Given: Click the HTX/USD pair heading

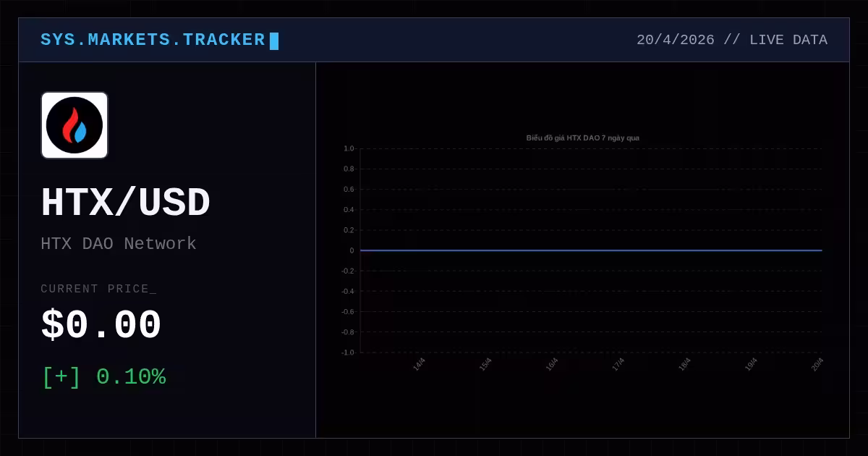Looking at the screenshot, I should point(125,203).
